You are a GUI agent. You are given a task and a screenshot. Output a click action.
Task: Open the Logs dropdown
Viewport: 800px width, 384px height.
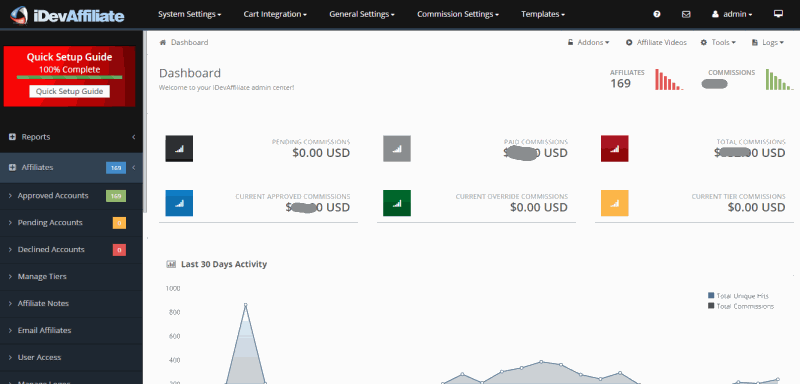pos(768,42)
